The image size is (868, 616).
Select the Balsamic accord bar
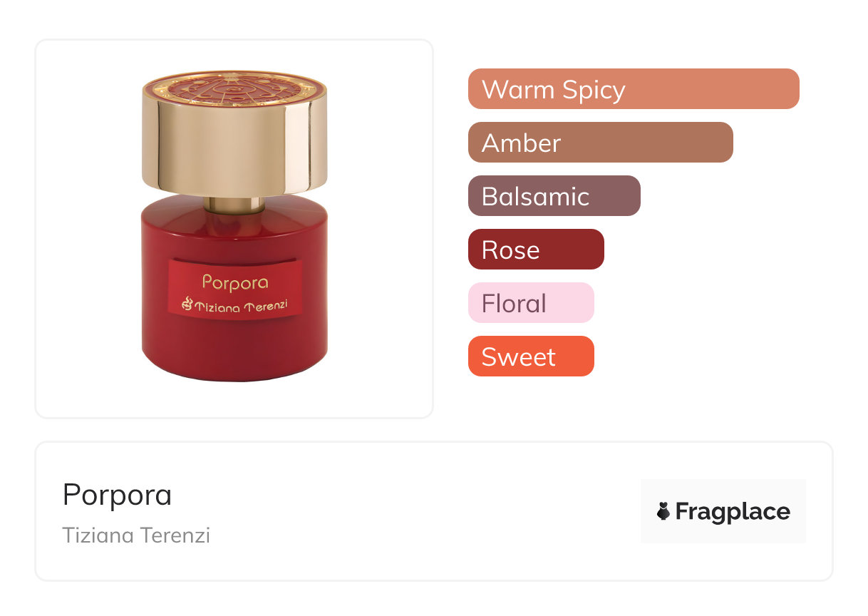pyautogui.click(x=554, y=196)
